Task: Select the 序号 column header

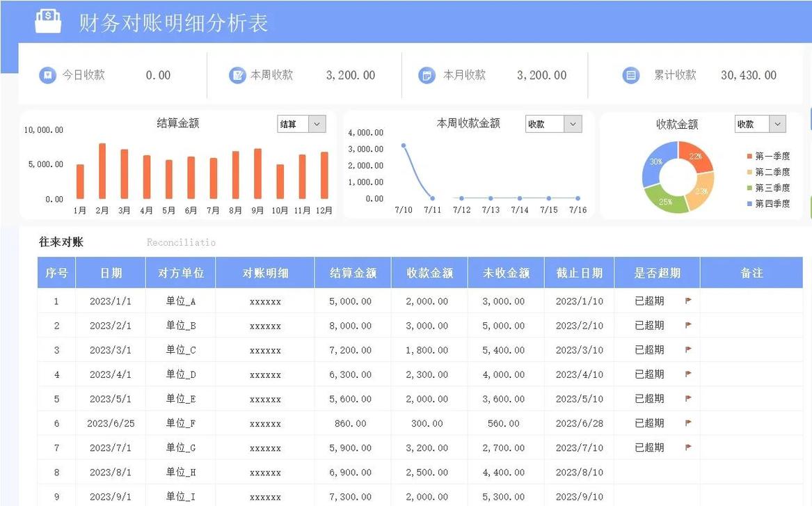Action: pos(56,272)
